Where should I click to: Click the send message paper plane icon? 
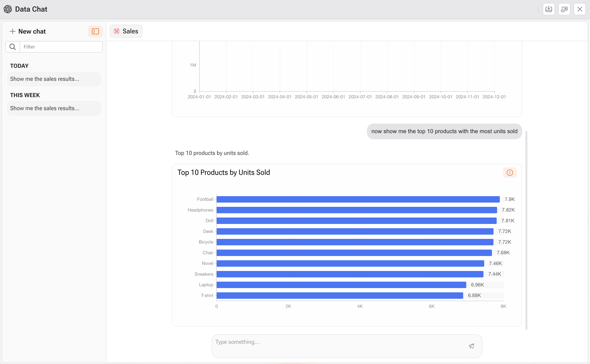click(471, 346)
